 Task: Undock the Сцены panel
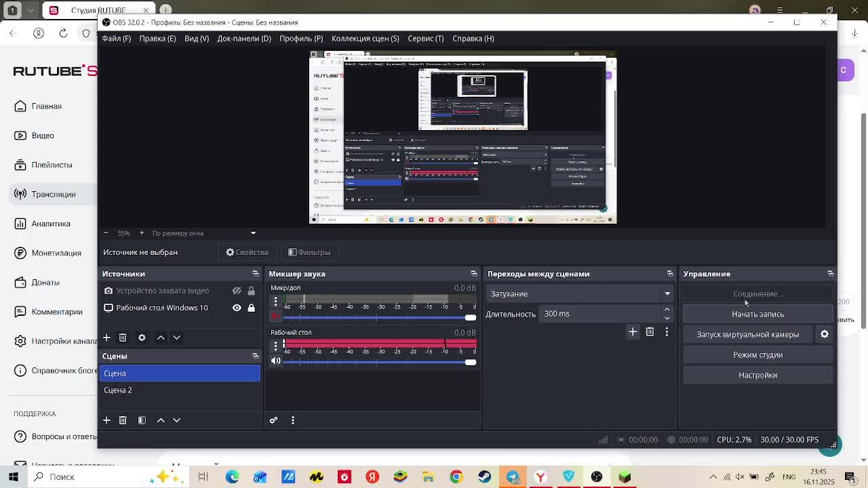click(256, 356)
